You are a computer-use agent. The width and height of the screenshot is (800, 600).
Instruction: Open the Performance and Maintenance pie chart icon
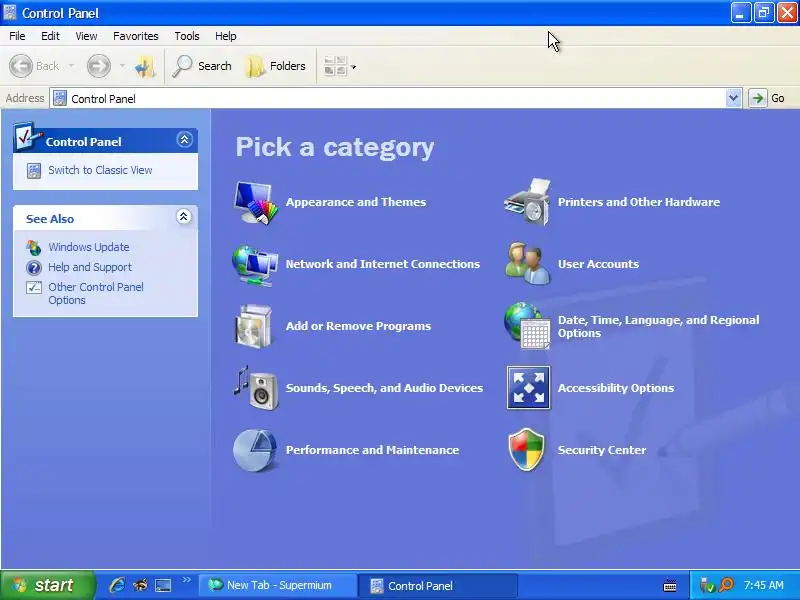coord(255,450)
